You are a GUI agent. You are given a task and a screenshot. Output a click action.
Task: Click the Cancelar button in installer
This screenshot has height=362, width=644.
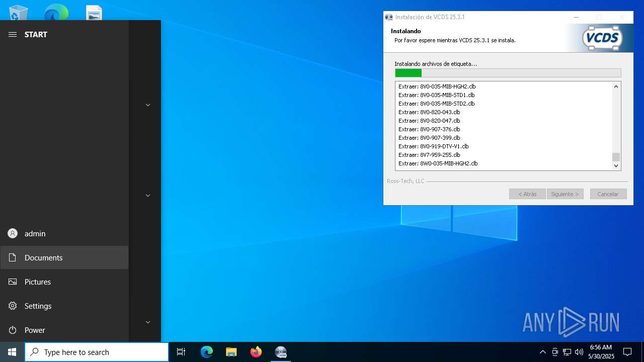coord(608,194)
